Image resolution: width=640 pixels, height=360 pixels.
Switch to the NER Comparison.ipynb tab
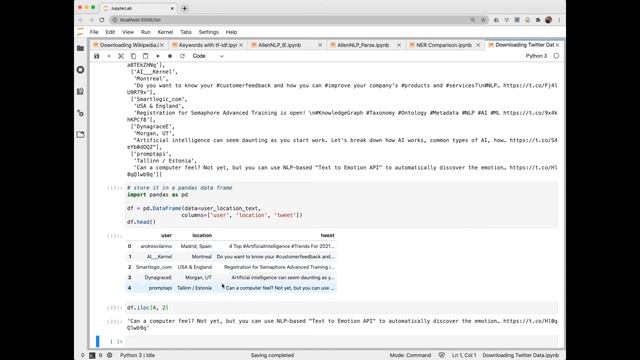[444, 45]
